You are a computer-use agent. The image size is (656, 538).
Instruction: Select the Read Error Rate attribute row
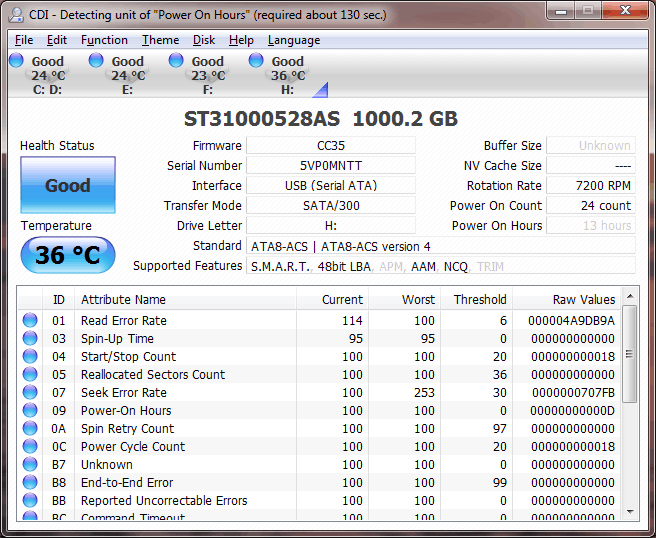320,320
